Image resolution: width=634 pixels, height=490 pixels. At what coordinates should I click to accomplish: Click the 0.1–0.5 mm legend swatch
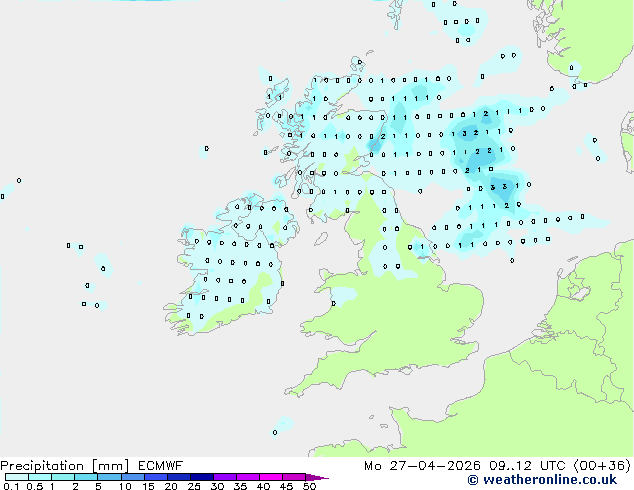17,477
